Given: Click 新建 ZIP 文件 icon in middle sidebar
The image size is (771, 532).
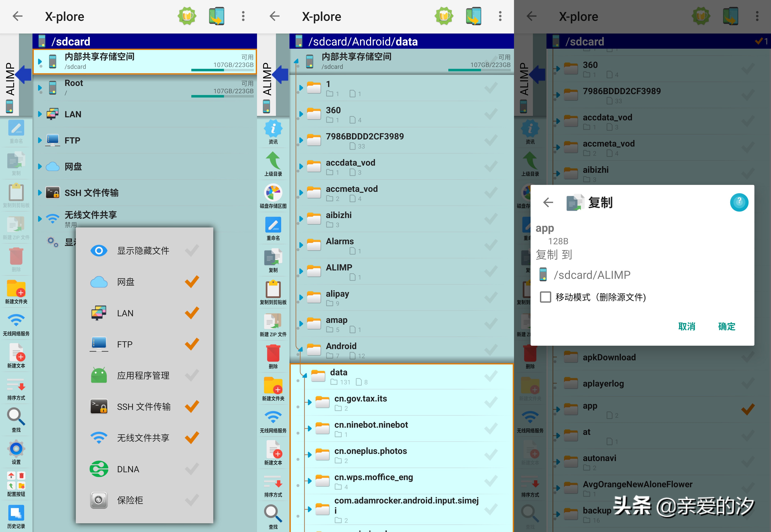Looking at the screenshot, I should (x=273, y=321).
